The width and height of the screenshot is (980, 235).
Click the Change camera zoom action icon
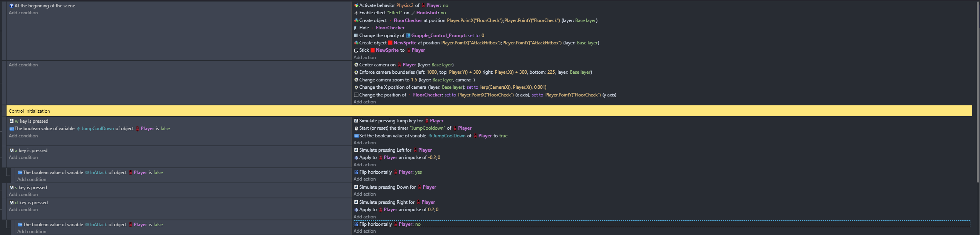click(356, 80)
